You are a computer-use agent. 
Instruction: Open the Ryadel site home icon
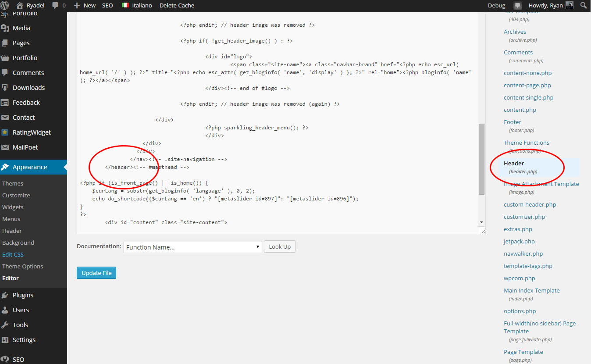(x=20, y=5)
